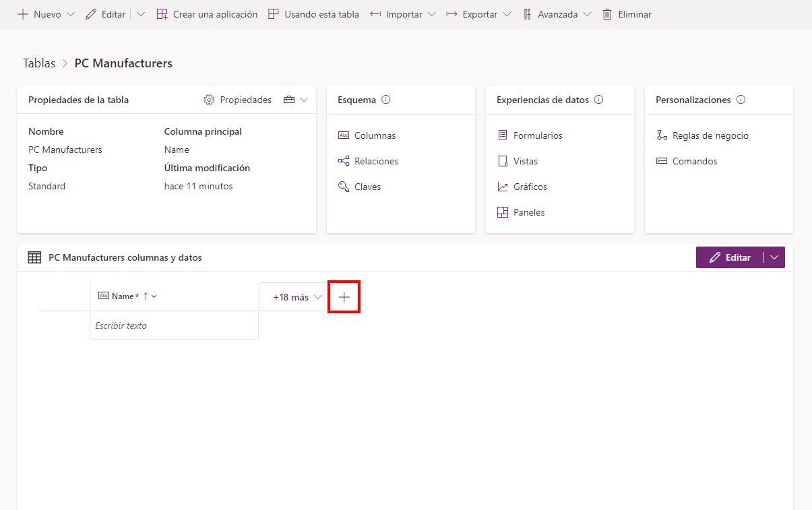Expand the +18 más columns dropdown
Image resolution: width=812 pixels, height=510 pixels.
317,296
